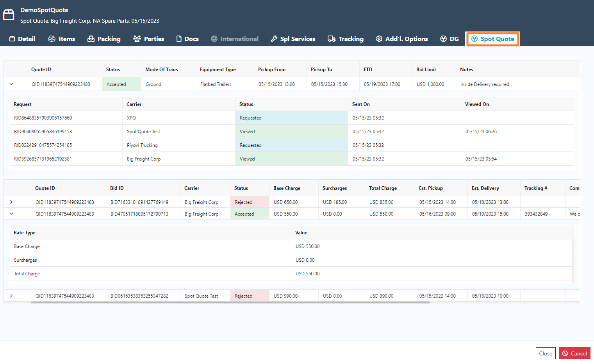The height and width of the screenshot is (364, 594).
Task: Switch to the Items tab
Action: coord(62,39)
